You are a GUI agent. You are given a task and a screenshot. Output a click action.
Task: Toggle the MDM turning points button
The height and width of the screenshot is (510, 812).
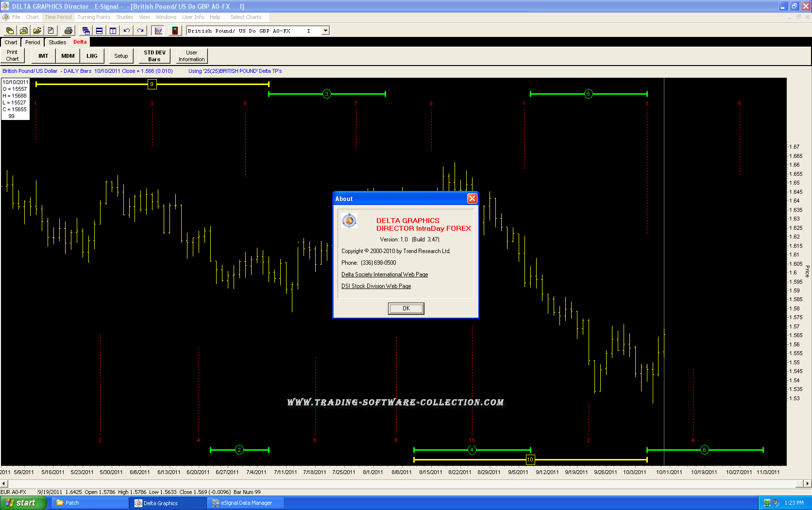point(68,56)
